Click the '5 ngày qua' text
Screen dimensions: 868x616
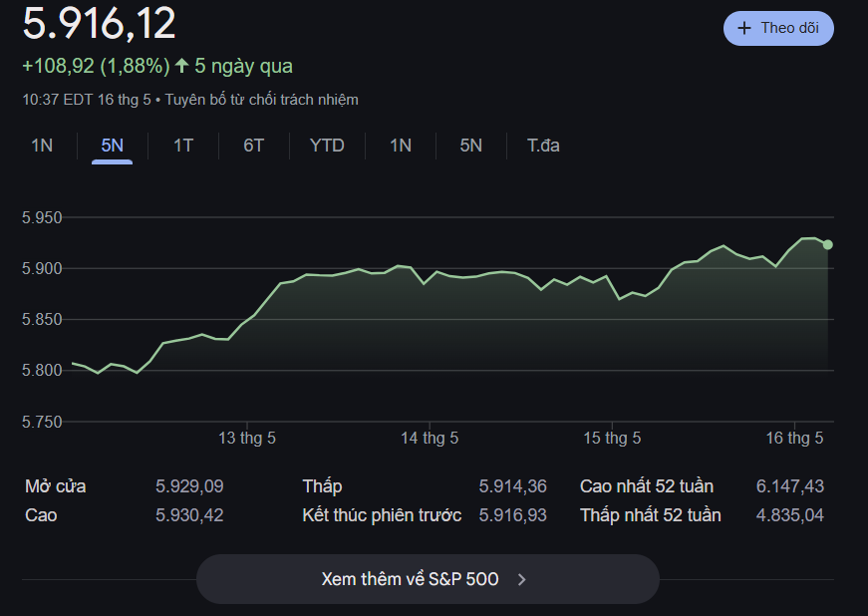tap(243, 67)
